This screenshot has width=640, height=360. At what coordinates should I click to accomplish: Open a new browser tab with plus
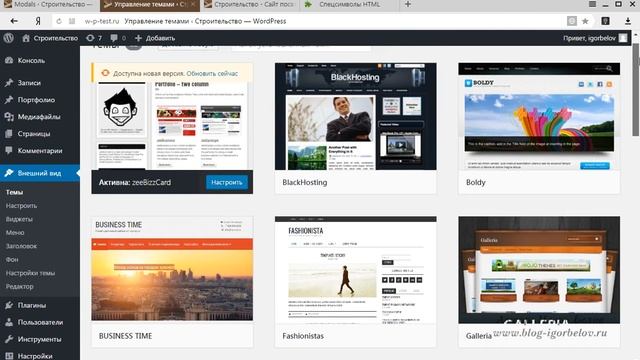pyautogui.click(x=408, y=4)
